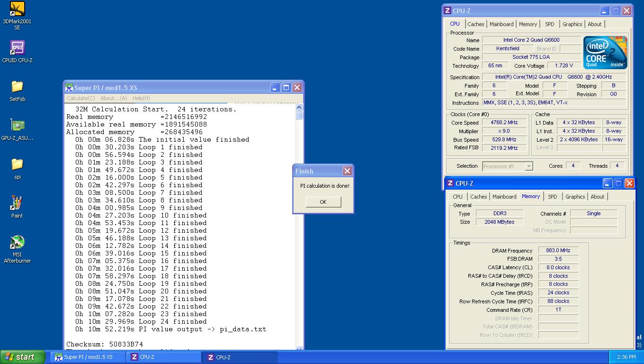Switch to About tab in upper CPU-Z

pos(595,24)
